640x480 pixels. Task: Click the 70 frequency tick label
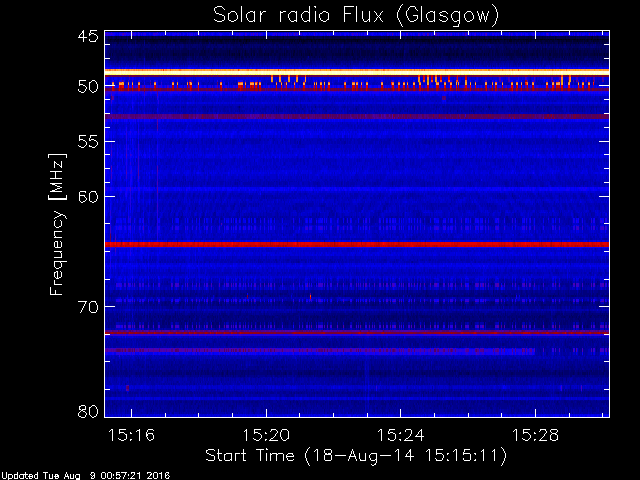click(88, 307)
